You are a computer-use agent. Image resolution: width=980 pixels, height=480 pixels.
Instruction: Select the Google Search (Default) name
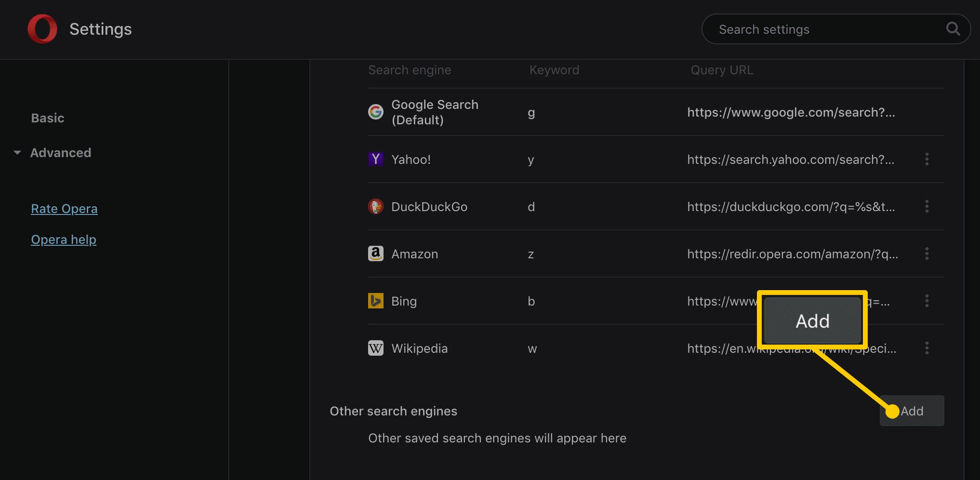point(435,112)
